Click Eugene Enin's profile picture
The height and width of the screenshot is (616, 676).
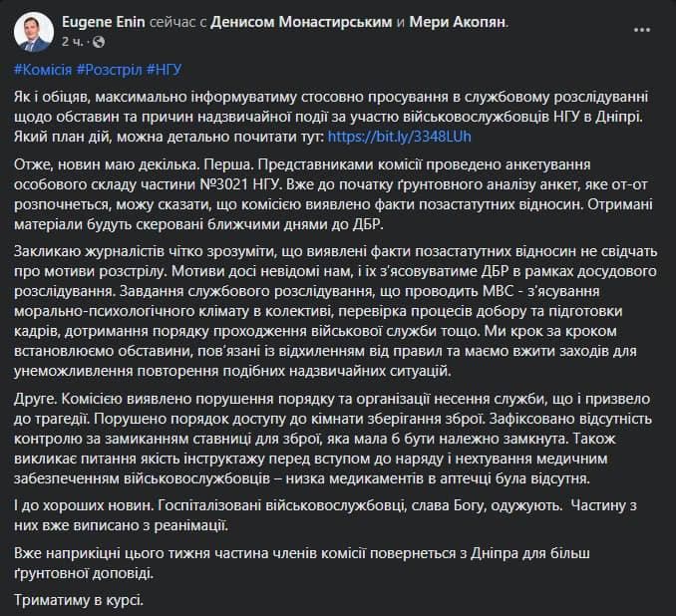pos(34,31)
